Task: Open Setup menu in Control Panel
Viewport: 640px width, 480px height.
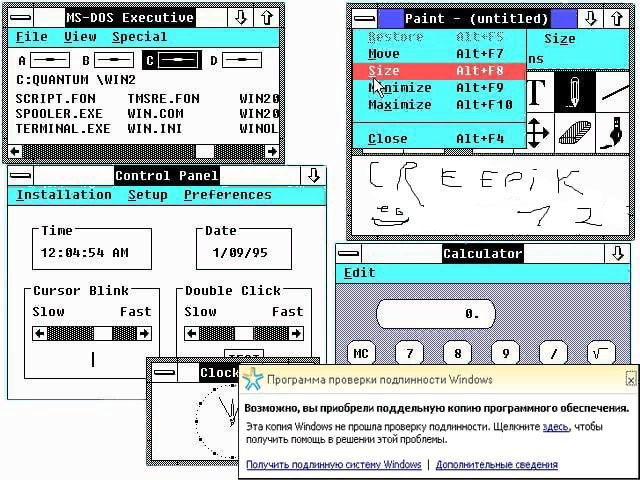Action: (x=148, y=195)
